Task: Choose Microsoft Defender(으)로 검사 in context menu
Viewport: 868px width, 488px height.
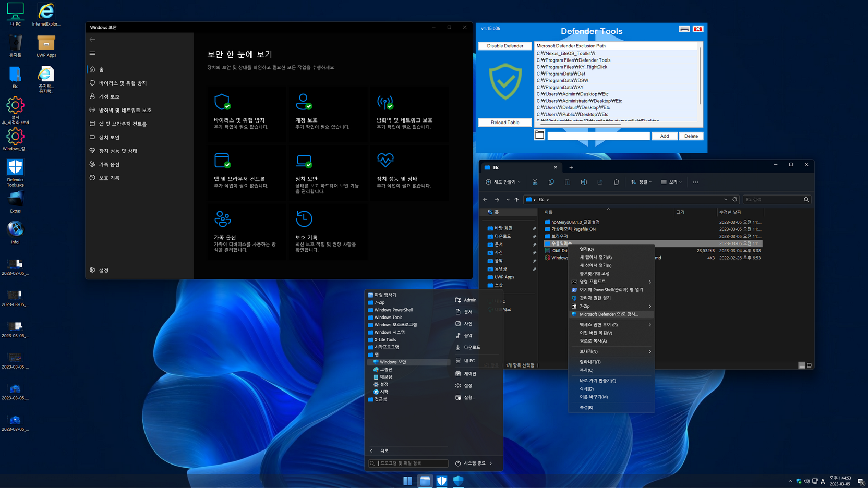Action: pos(611,314)
